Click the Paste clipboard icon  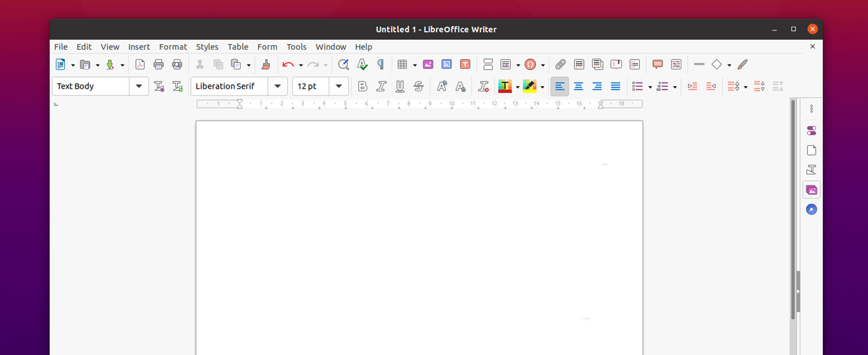236,64
